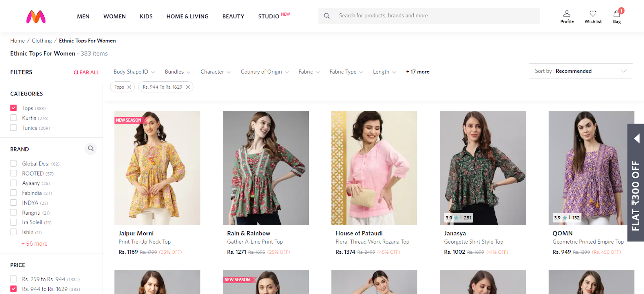The width and height of the screenshot is (644, 294).
Task: Click Print Tie-Up Neck Top title
Action: tap(144, 242)
